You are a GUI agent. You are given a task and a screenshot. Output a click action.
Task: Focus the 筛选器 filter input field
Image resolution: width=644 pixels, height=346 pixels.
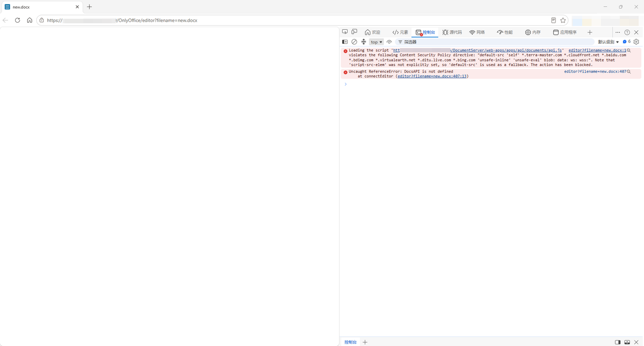point(496,42)
